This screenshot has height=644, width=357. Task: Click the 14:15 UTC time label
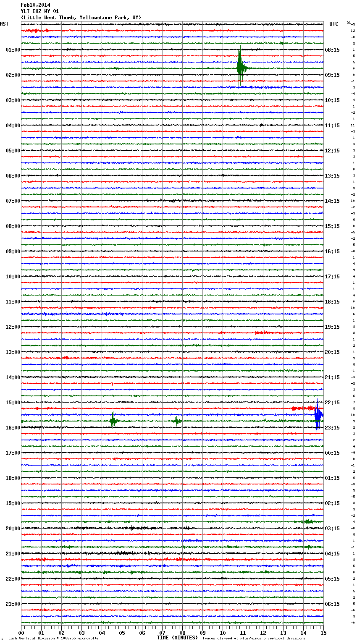point(332,201)
